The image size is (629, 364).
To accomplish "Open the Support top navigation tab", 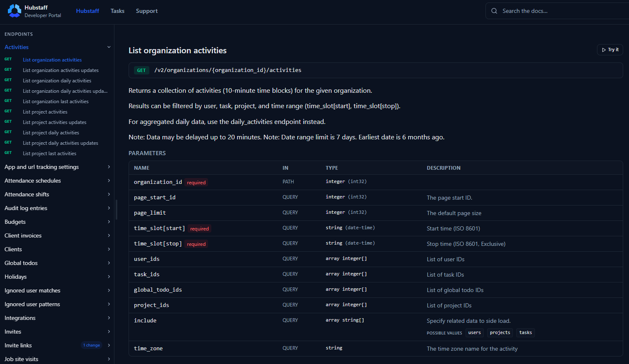I will pos(147,11).
